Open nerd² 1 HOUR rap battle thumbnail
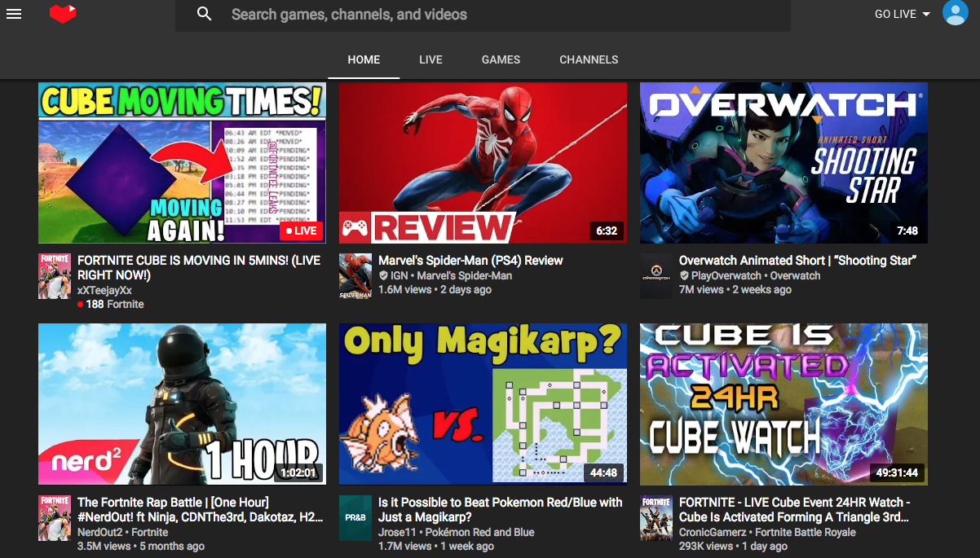This screenshot has height=558, width=980. tap(182, 405)
